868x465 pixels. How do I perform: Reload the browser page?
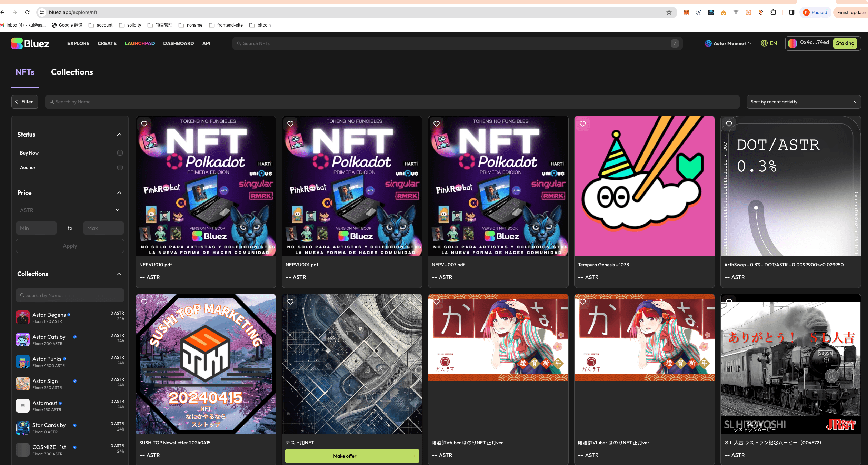coord(27,12)
